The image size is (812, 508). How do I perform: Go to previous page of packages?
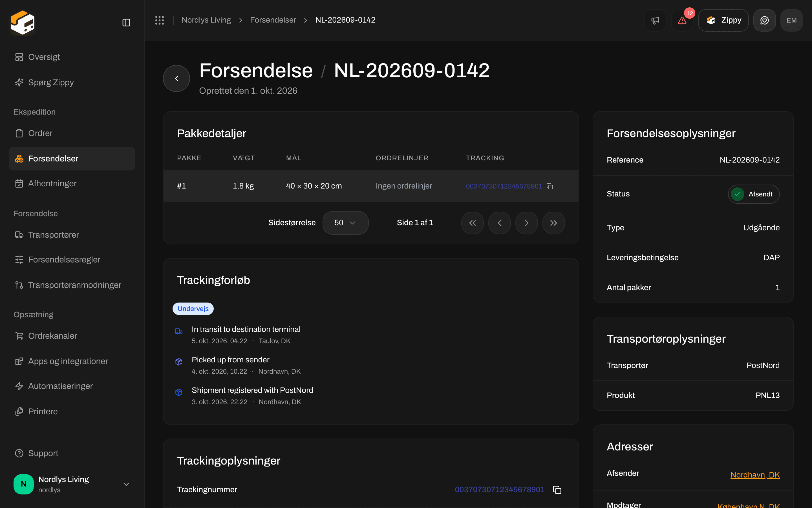click(x=500, y=223)
